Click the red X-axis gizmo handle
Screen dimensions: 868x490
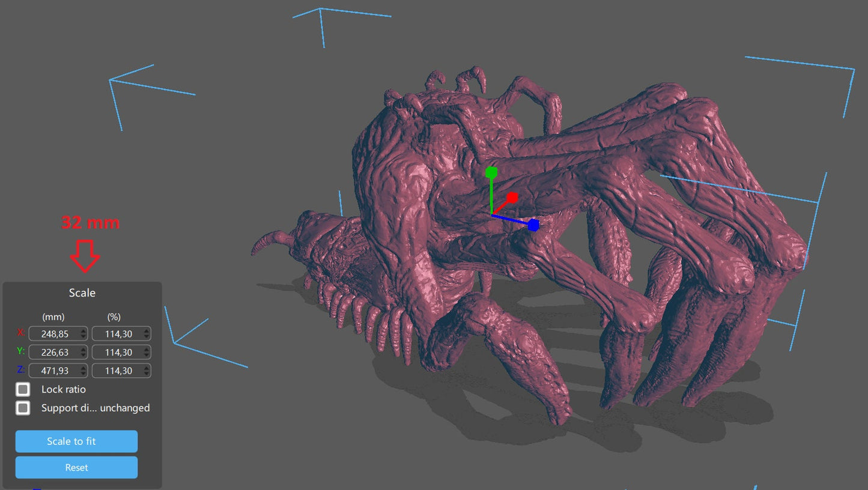[512, 198]
